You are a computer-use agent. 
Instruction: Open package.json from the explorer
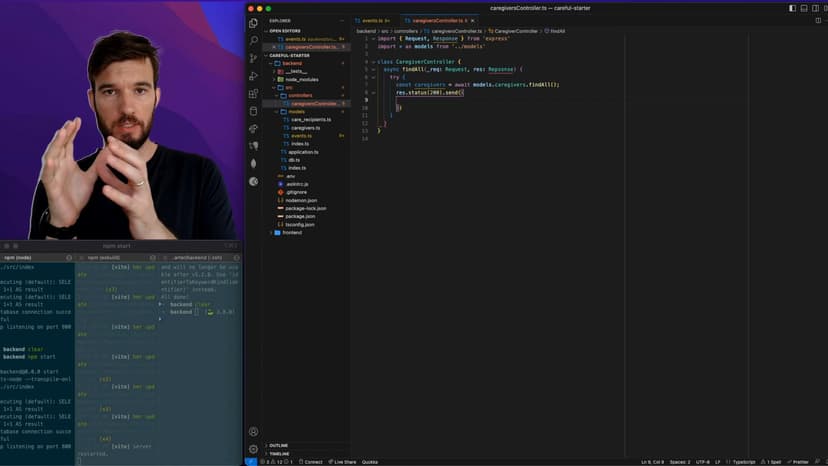pyautogui.click(x=300, y=216)
